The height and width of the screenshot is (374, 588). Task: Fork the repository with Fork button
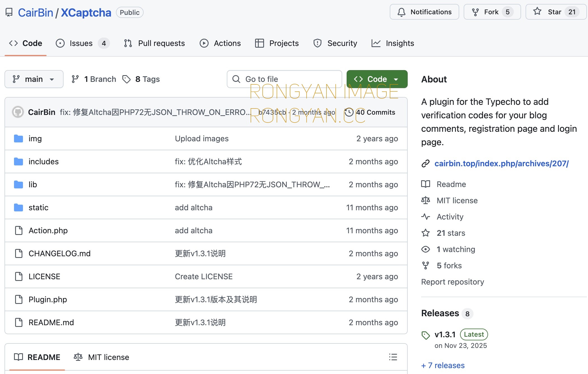[x=492, y=12]
